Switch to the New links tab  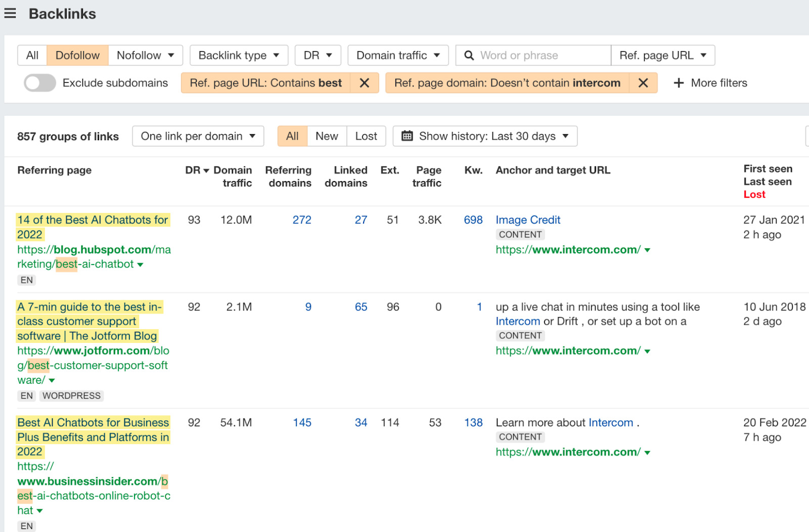[327, 136]
